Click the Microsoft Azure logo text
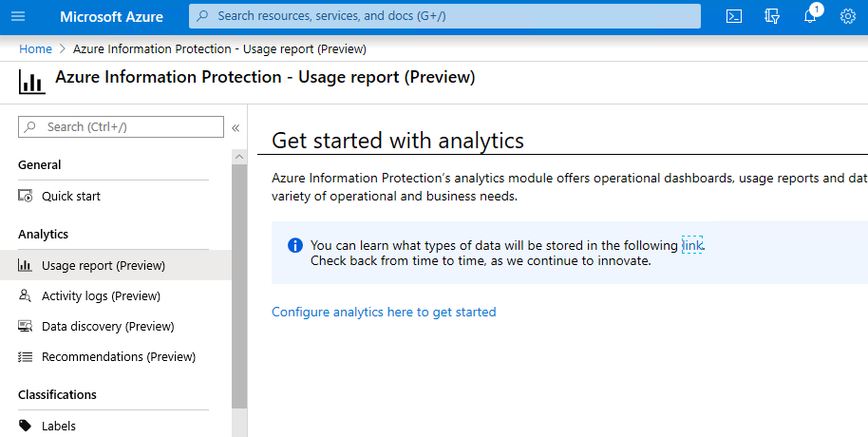 [111, 16]
